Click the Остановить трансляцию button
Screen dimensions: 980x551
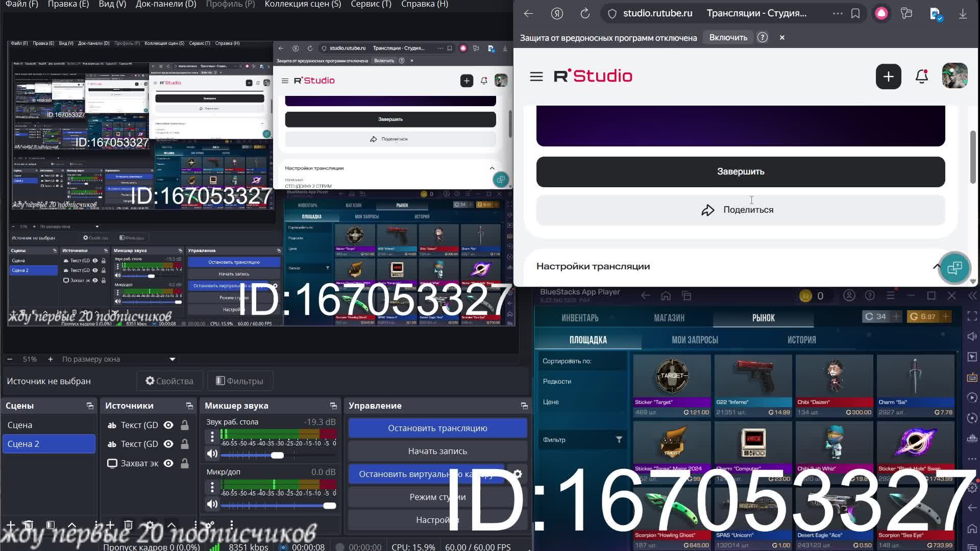pos(437,428)
